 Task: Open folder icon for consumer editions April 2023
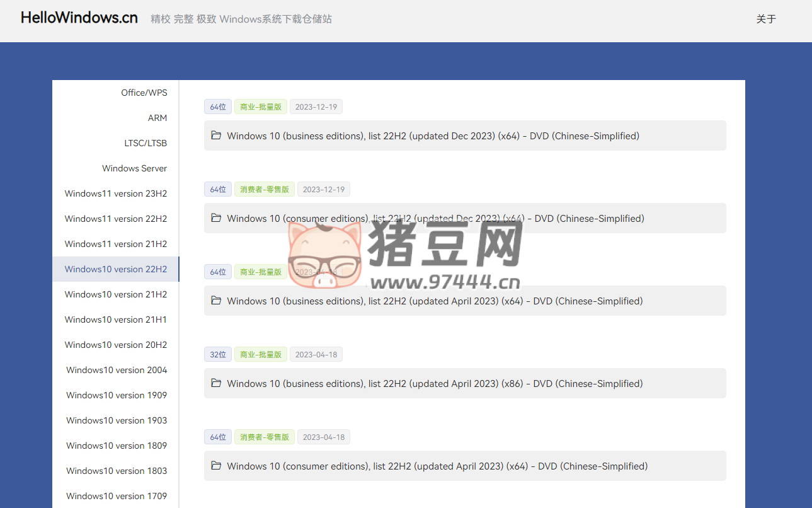pos(216,466)
